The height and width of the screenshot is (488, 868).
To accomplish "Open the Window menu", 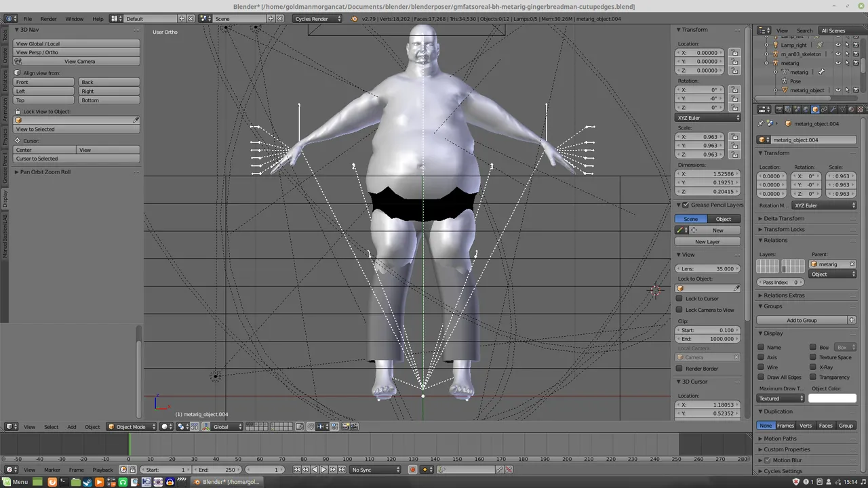I will coord(75,19).
